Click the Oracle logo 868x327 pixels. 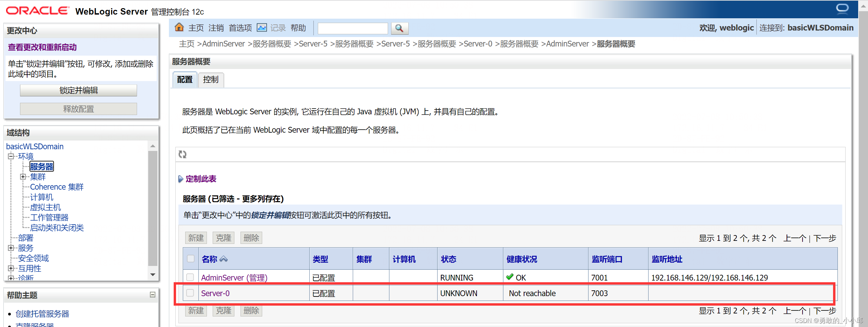pyautogui.click(x=37, y=11)
